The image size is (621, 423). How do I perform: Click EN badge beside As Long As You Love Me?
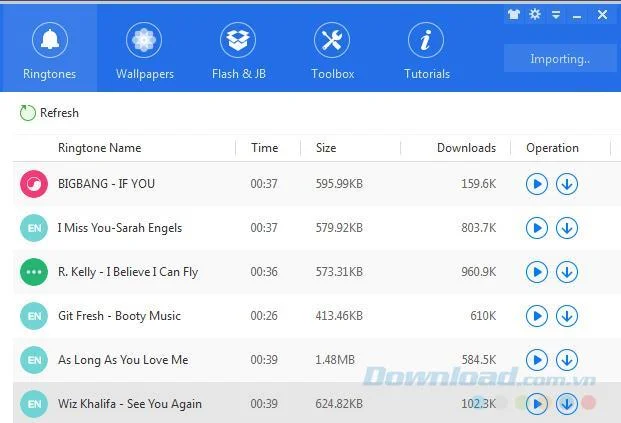pos(34,360)
